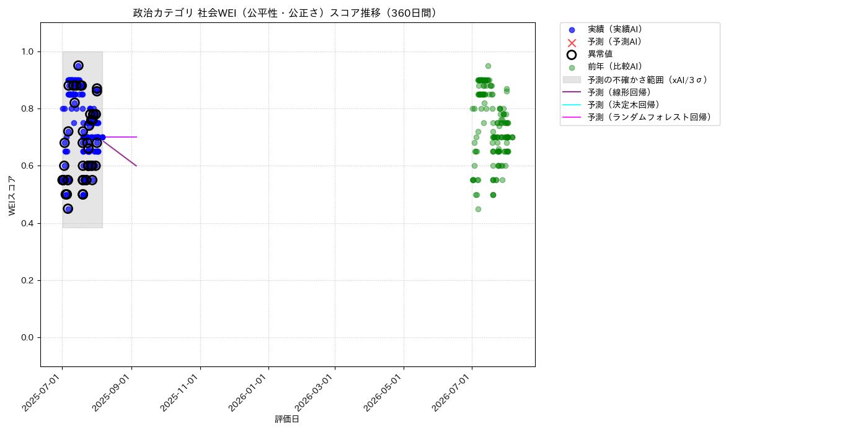Click the legend label 予測（予測AI）
This screenshot has width=868, height=434.
pos(615,42)
